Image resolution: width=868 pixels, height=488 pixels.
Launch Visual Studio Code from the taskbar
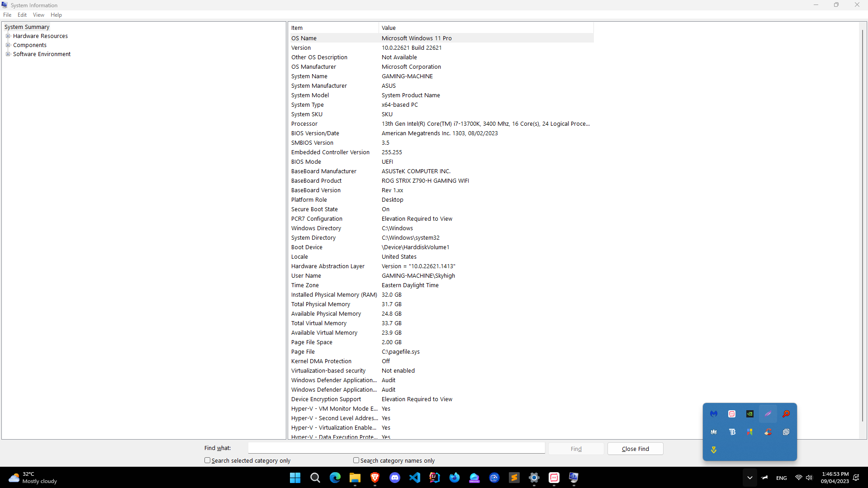coord(415,478)
